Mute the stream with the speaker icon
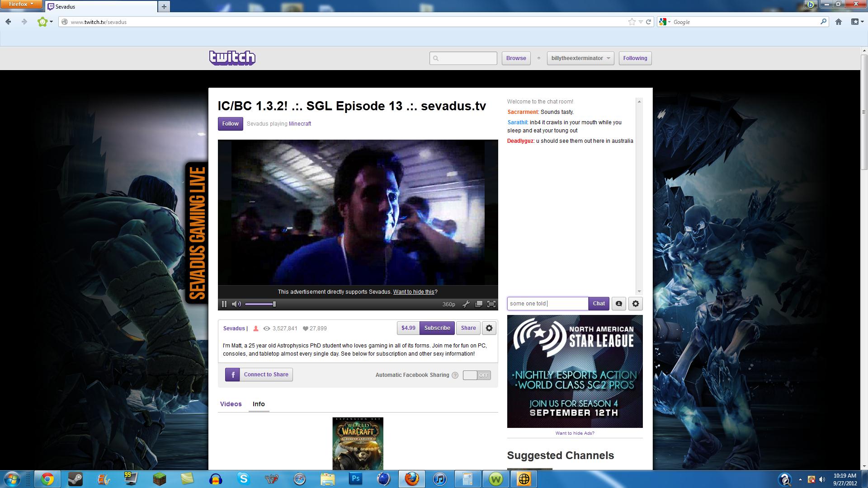Screen dimensions: 868x488 pyautogui.click(x=236, y=304)
